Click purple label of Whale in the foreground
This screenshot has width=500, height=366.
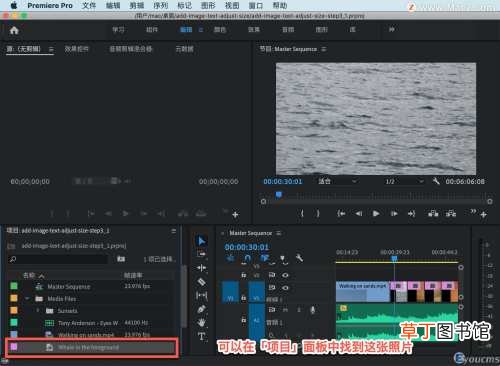[14, 347]
